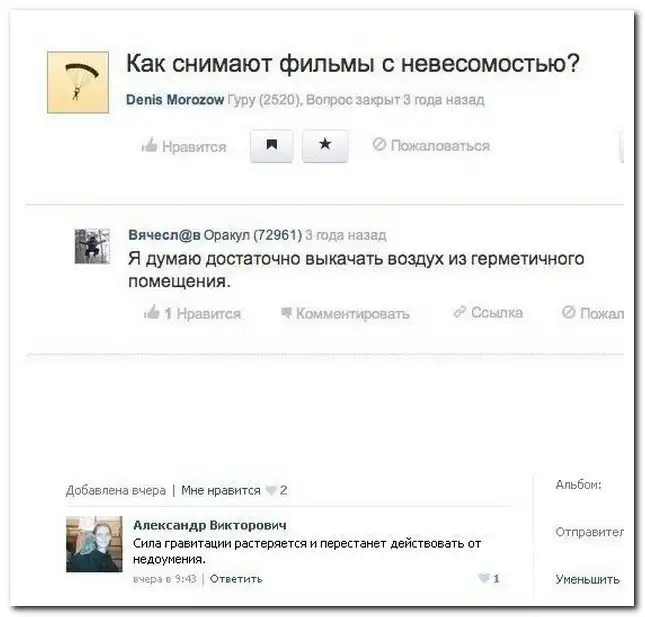645x617 pixels.
Task: Click the parachute avatar thumbnail
Action: (x=78, y=82)
